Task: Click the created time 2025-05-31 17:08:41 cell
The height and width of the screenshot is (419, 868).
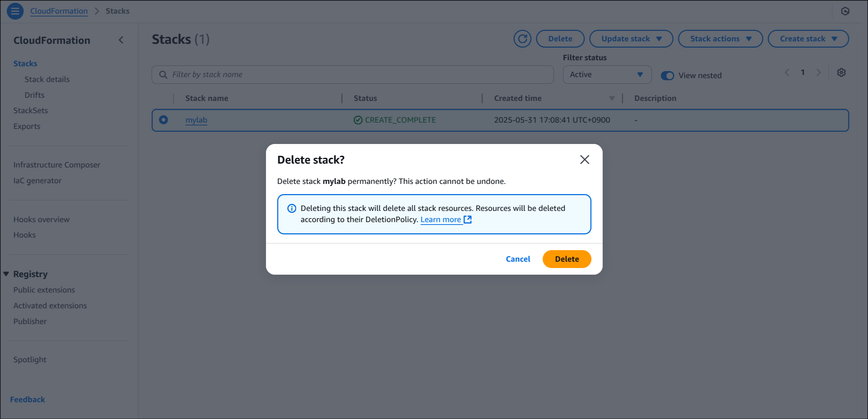Action: [x=552, y=120]
